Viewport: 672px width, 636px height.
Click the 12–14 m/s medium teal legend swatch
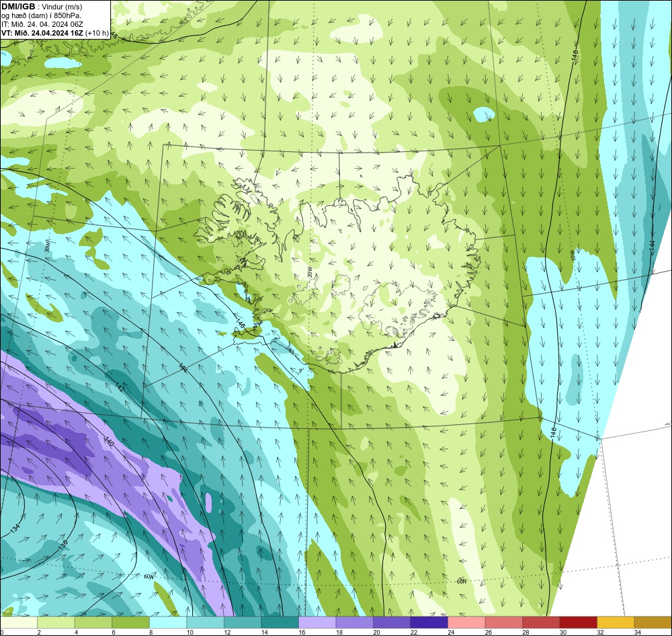[243, 623]
